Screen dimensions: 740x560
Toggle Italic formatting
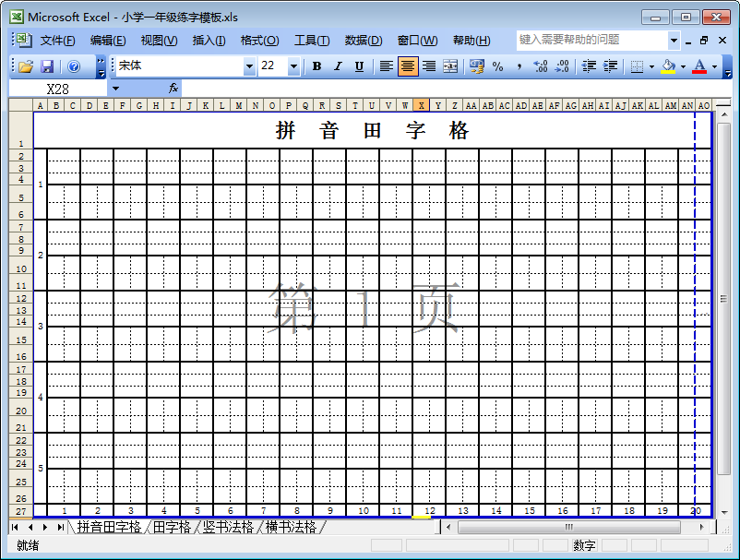(x=338, y=66)
